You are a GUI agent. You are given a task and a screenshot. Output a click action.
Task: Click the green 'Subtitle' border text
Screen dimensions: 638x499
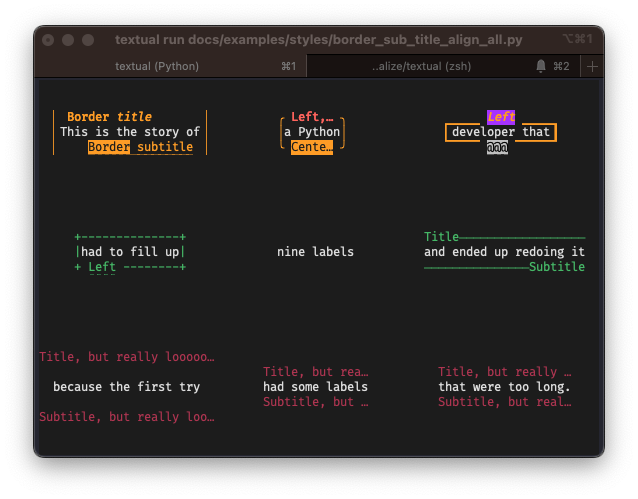(x=557, y=267)
